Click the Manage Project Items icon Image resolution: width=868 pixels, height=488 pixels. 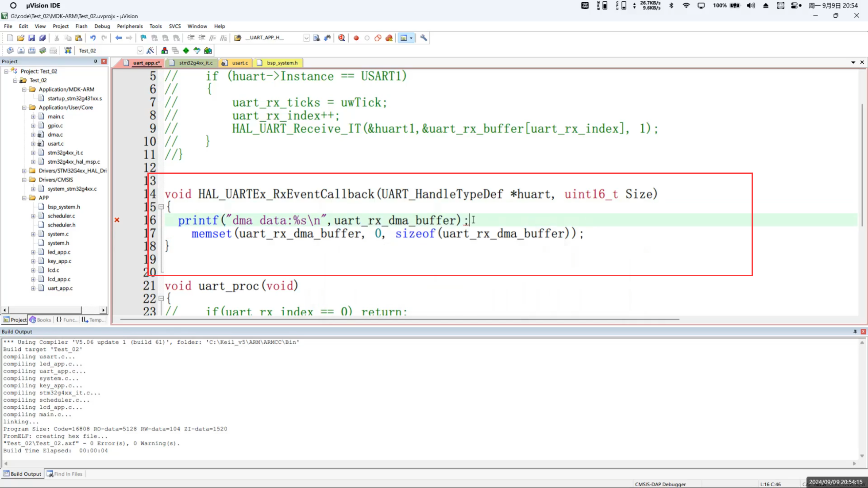tap(164, 50)
